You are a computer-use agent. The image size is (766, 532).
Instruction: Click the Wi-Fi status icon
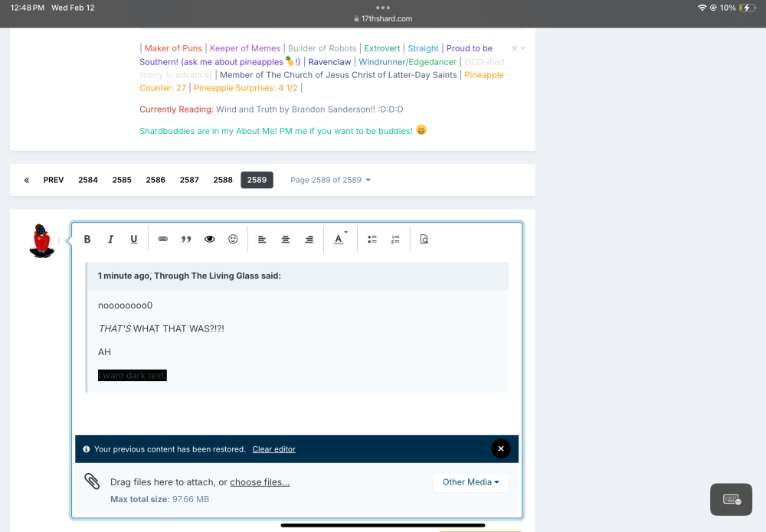click(702, 8)
